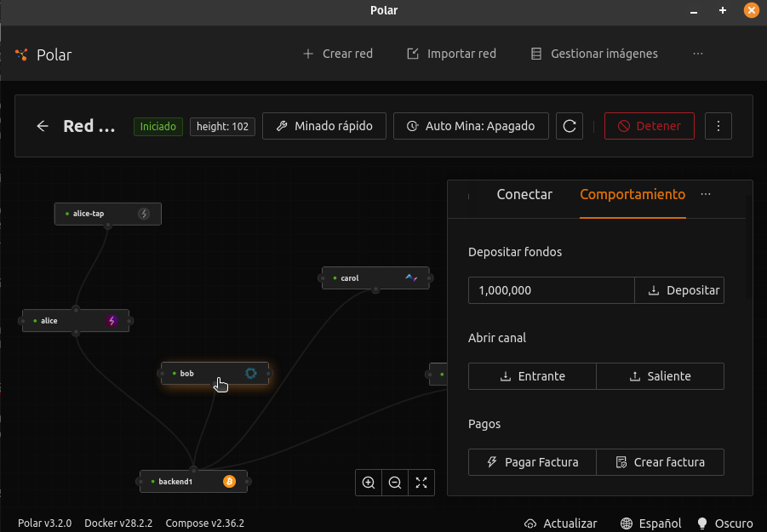
Task: Click the deposit amount input field
Action: tap(551, 290)
